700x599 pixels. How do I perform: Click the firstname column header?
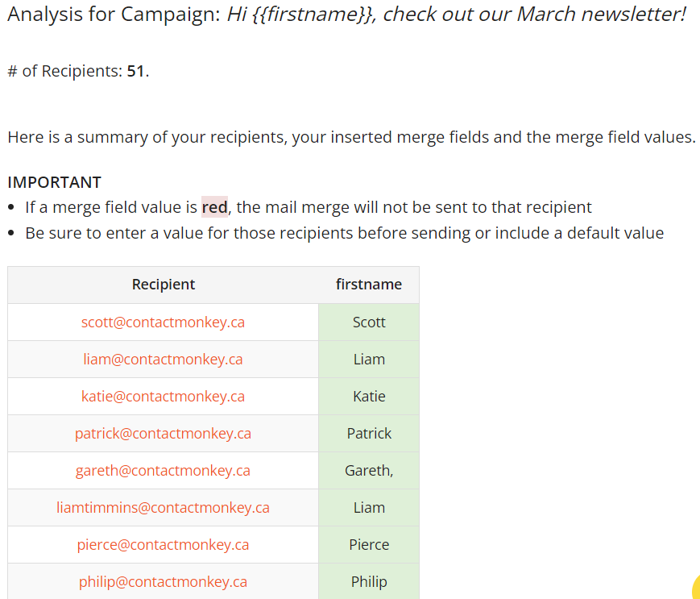(369, 285)
